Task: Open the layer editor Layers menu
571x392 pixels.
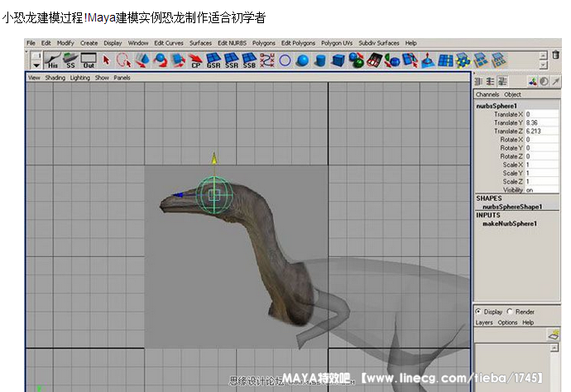Action: pos(484,323)
